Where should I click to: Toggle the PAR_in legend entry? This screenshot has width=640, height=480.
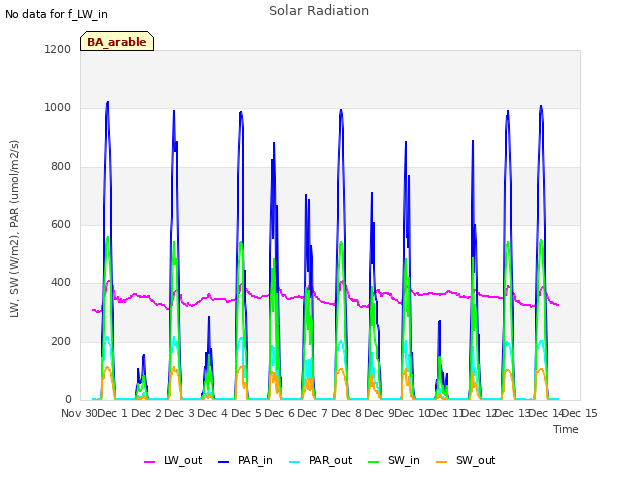point(245,461)
